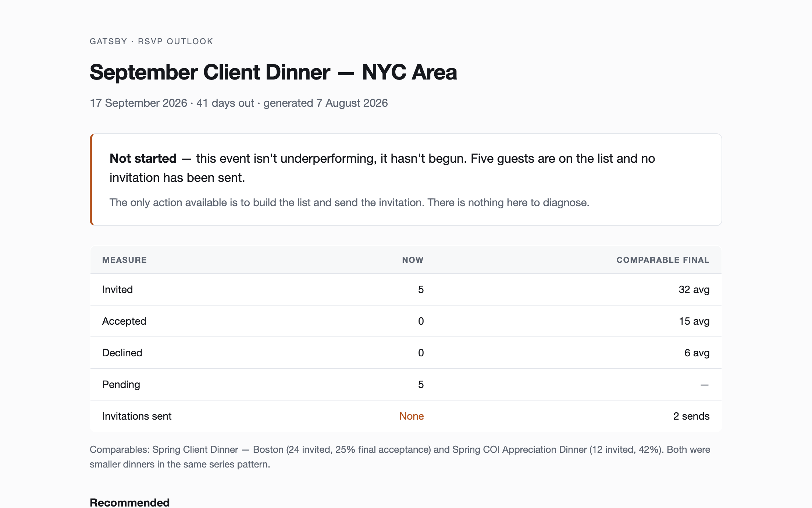The width and height of the screenshot is (812, 508).
Task: Click the Invitations sent row label
Action: [137, 416]
